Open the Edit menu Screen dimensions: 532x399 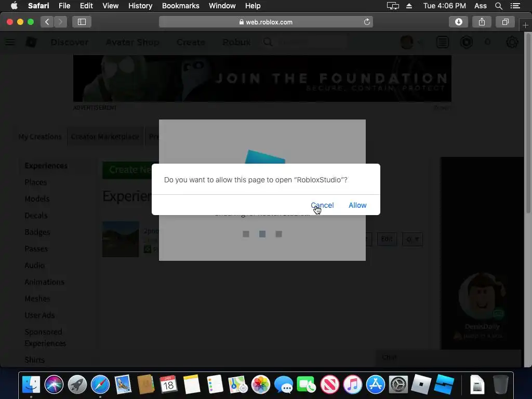pyautogui.click(x=86, y=6)
